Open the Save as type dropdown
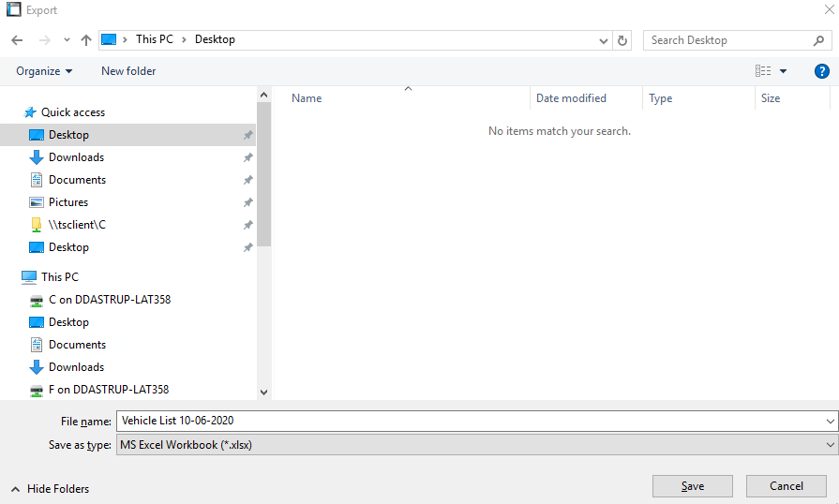The width and height of the screenshot is (839, 504). [x=477, y=445]
